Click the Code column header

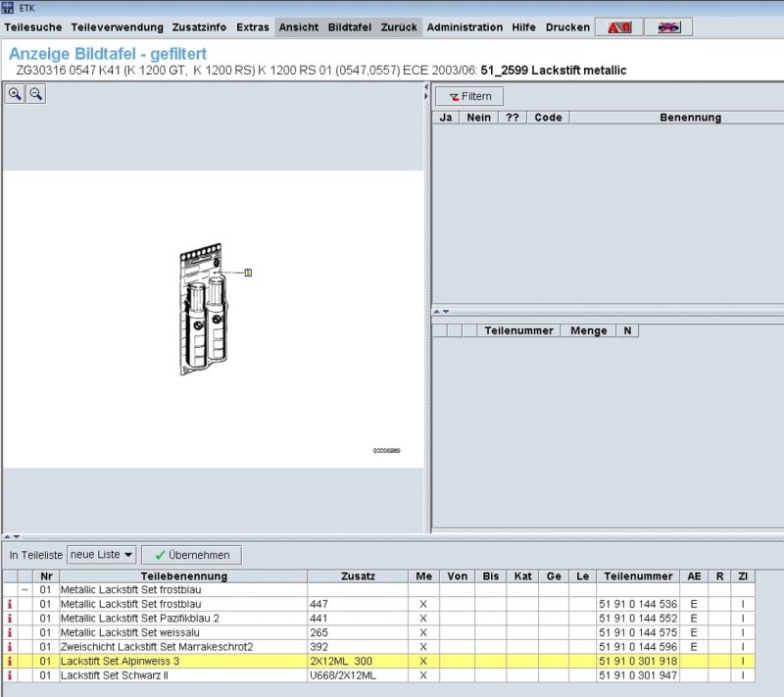tap(548, 118)
